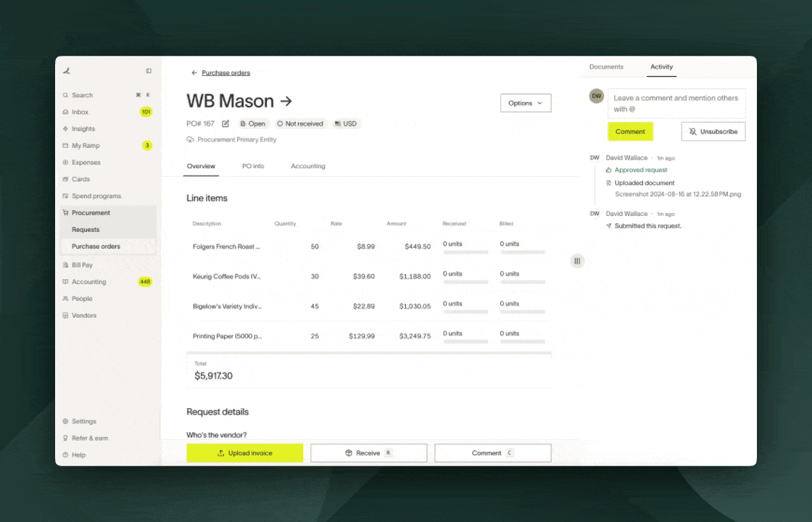The image size is (812, 522).
Task: Click the Upload invoice button
Action: tap(245, 453)
